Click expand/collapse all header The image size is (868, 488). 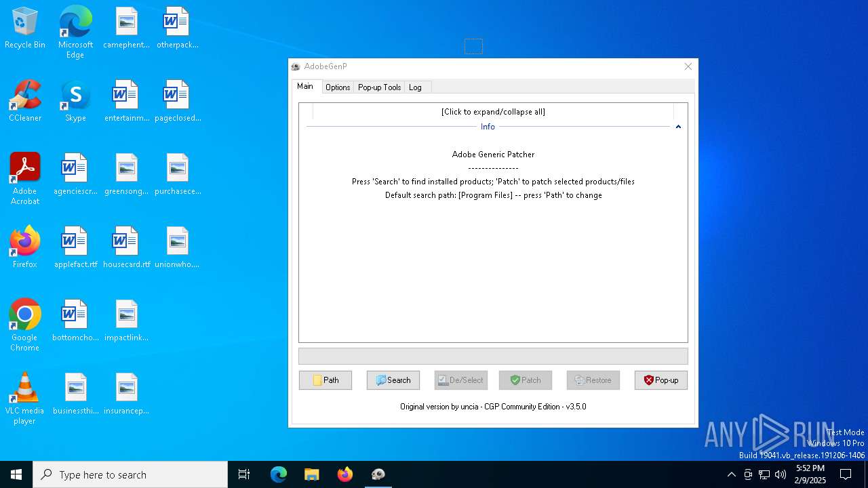click(x=493, y=112)
